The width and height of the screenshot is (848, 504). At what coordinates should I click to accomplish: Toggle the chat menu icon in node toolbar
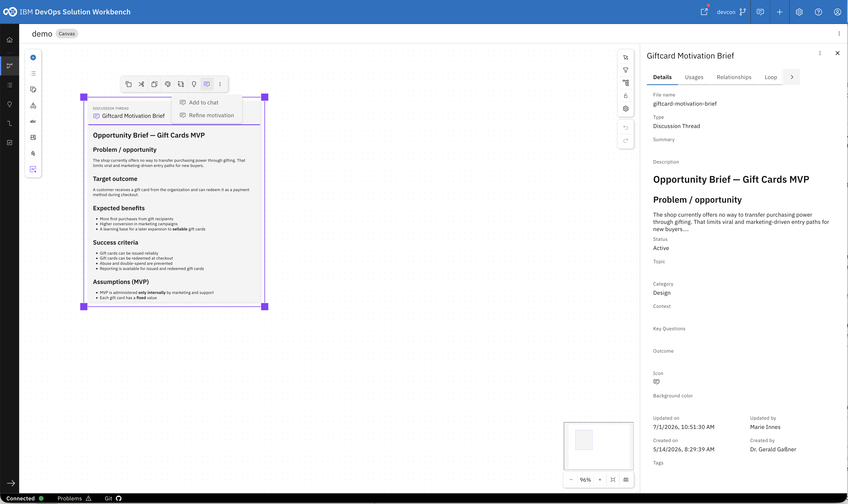tap(207, 84)
